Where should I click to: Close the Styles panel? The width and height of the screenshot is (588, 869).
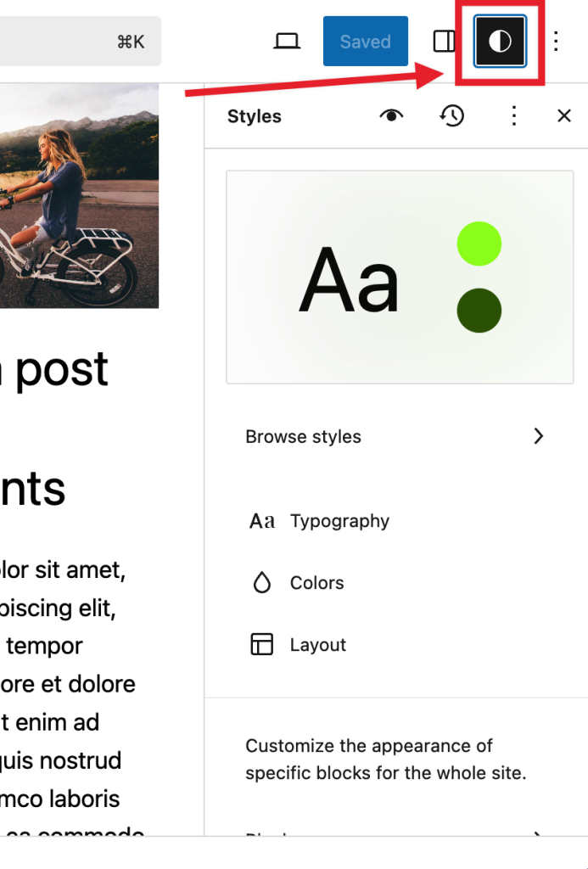(x=564, y=116)
